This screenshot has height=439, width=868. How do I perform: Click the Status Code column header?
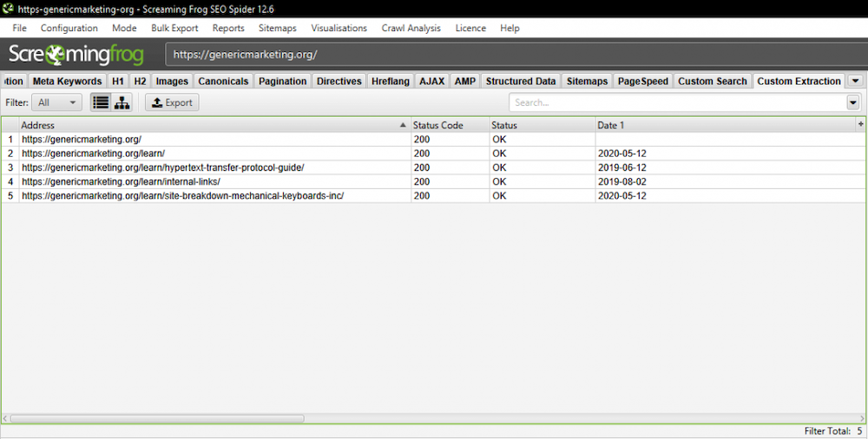450,125
